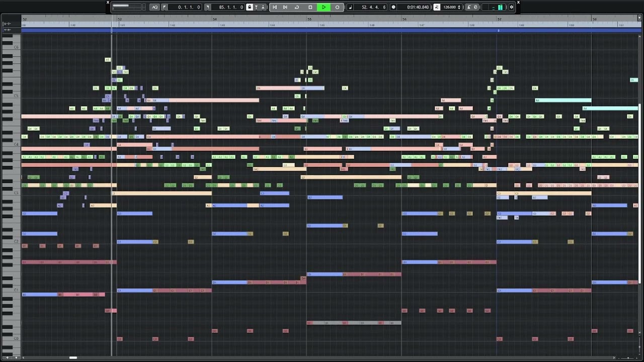
Task: Click bar 54 on the ruler
Action: [x=215, y=19]
